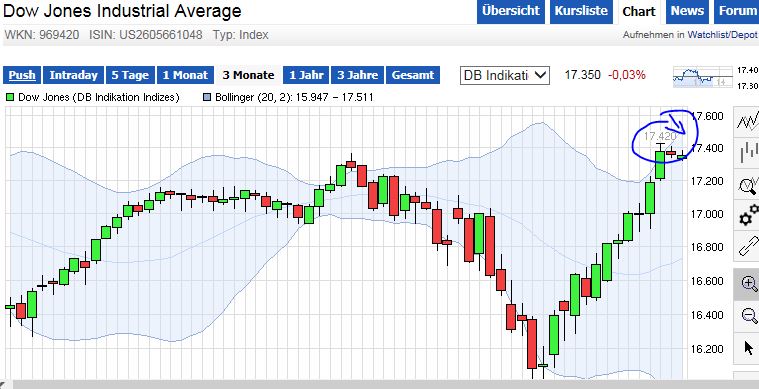Click the current price 17.350

(x=582, y=75)
